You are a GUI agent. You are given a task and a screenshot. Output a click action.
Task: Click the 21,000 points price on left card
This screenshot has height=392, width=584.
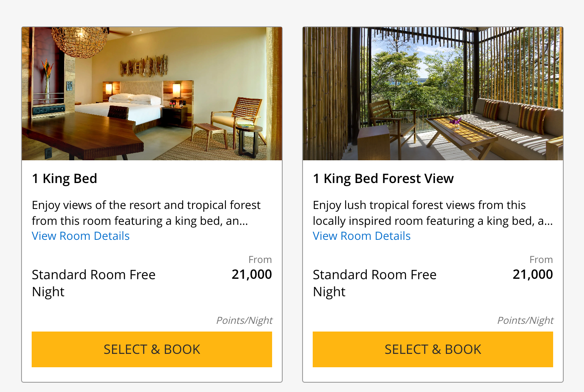[x=252, y=275]
